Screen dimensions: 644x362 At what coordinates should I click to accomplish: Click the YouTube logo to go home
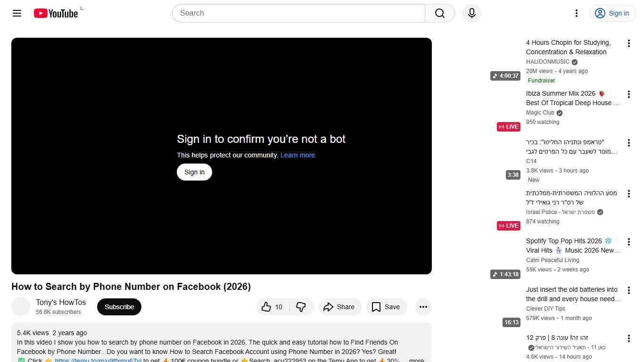[x=55, y=13]
